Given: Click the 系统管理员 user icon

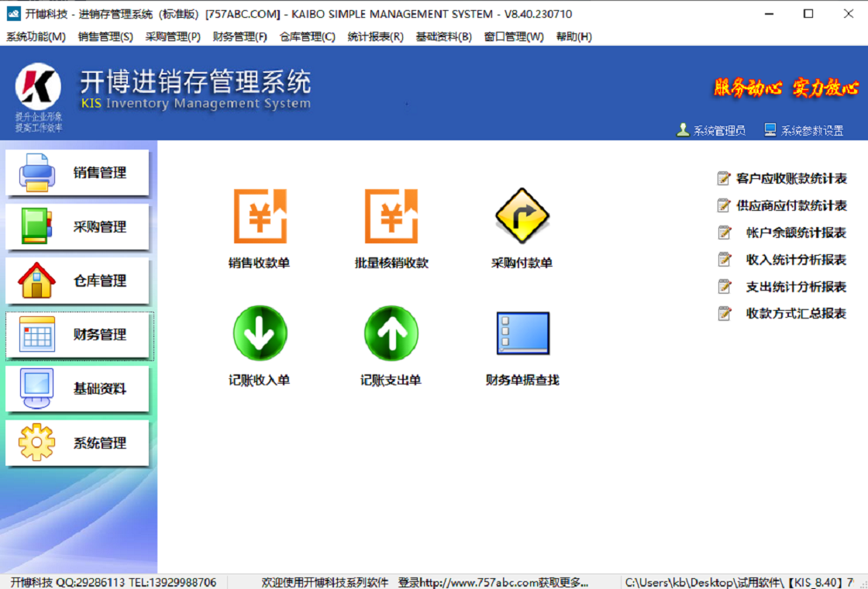Looking at the screenshot, I should 683,130.
